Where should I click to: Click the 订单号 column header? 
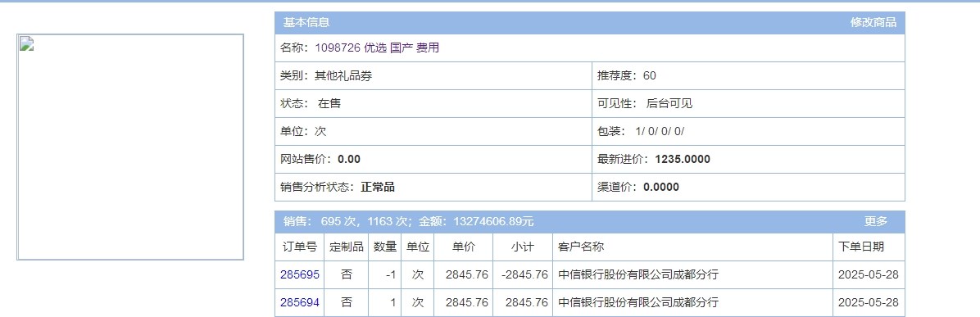[299, 247]
